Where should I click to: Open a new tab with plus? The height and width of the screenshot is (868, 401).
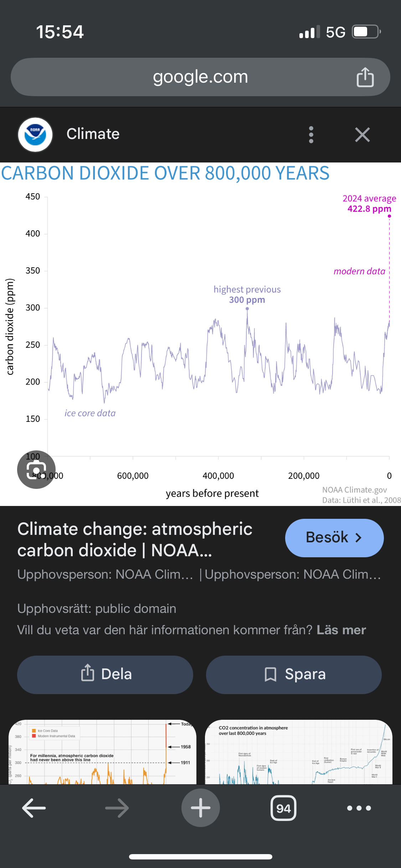click(200, 808)
